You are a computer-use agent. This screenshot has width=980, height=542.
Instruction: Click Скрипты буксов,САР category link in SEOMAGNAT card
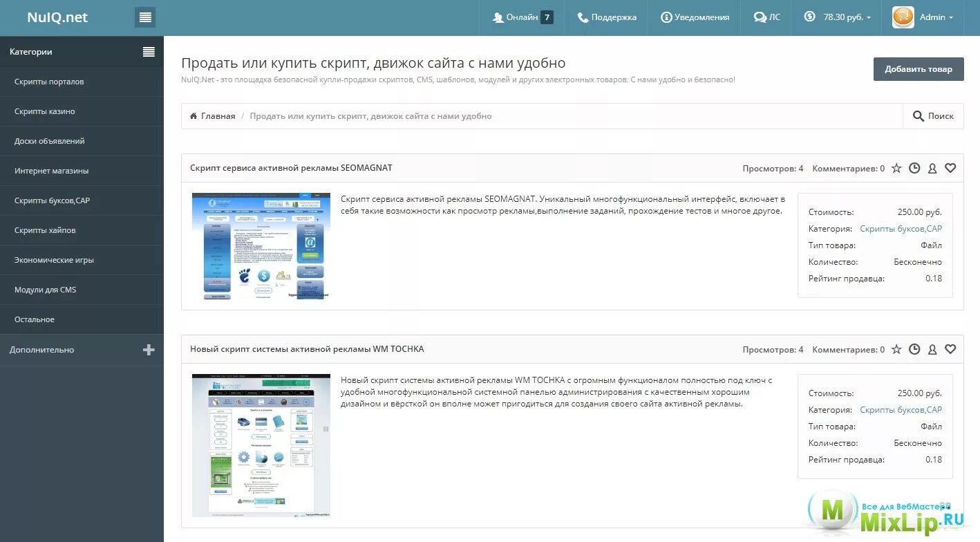pos(901,229)
